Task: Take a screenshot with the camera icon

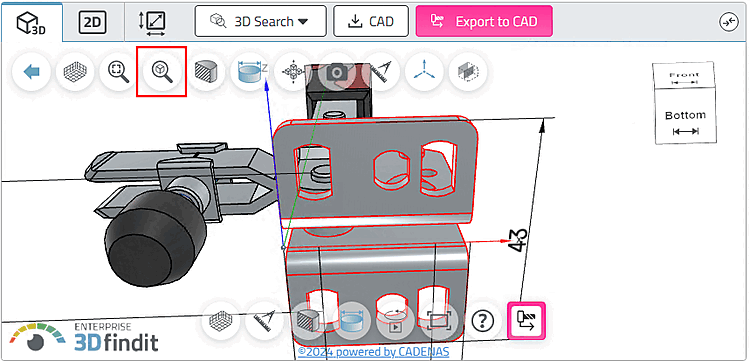Action: pos(337,72)
